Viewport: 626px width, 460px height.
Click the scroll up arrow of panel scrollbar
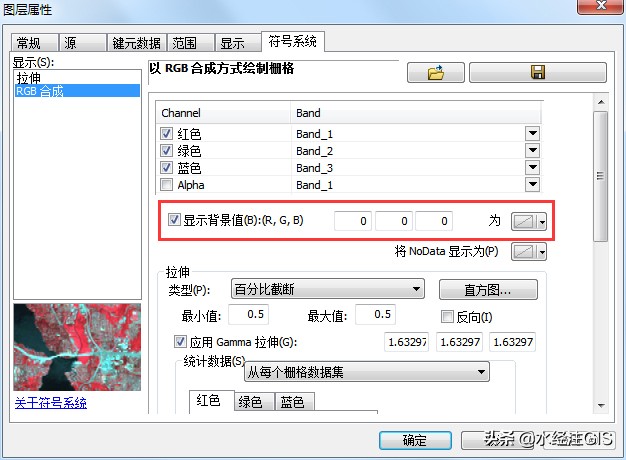point(601,102)
